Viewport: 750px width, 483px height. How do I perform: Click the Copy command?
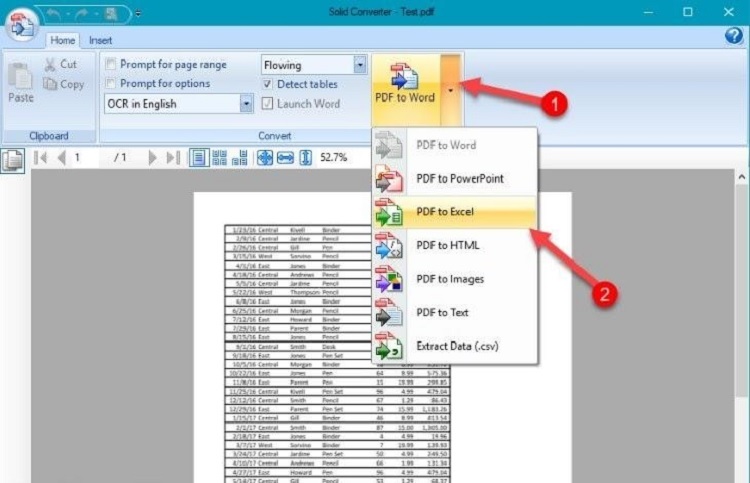tap(64, 84)
